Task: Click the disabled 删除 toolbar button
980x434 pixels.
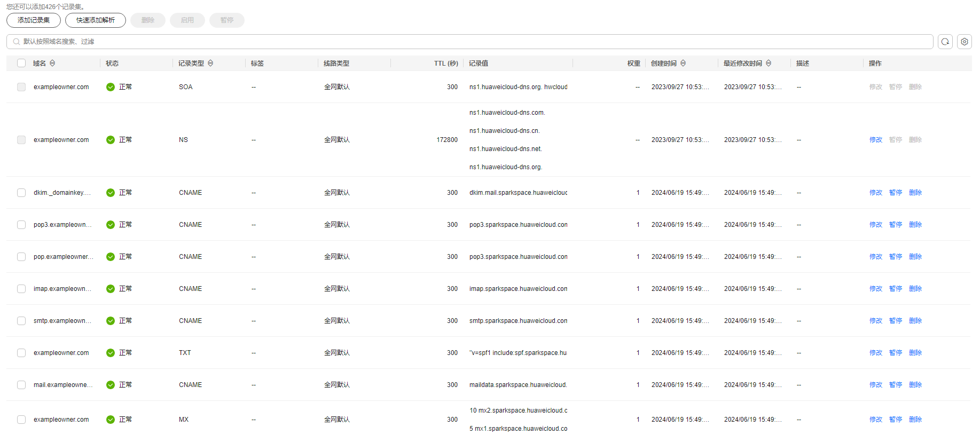Action: 148,20
